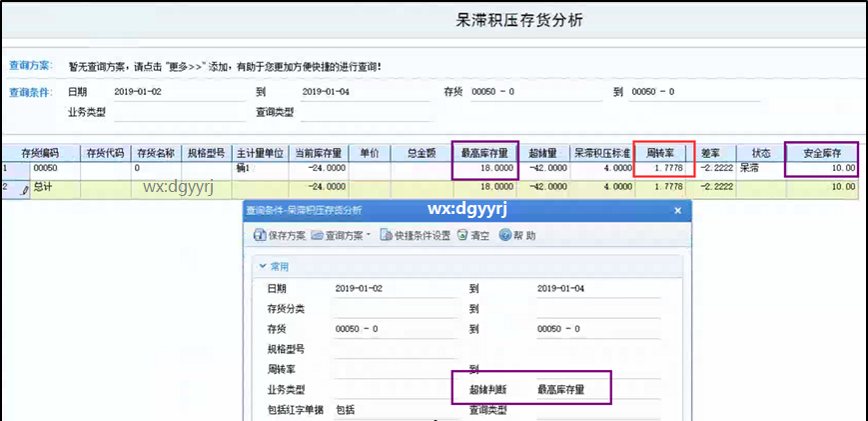Click the dialog 日期 start field 2019-01-02
Image resolution: width=868 pixels, height=421 pixels.
tap(396, 289)
